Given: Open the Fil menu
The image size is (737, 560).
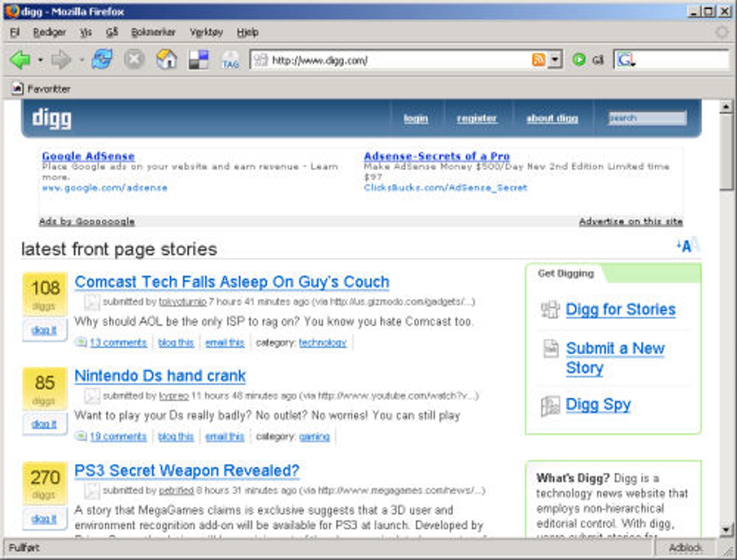Looking at the screenshot, I should 15,32.
